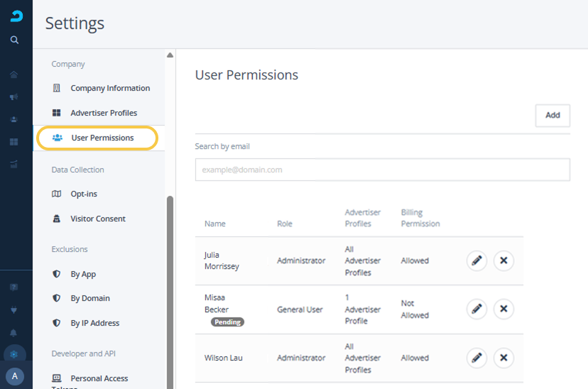Screen dimensions: 588x389
Task: Select Opt-ins under Data Collection
Action: click(84, 194)
